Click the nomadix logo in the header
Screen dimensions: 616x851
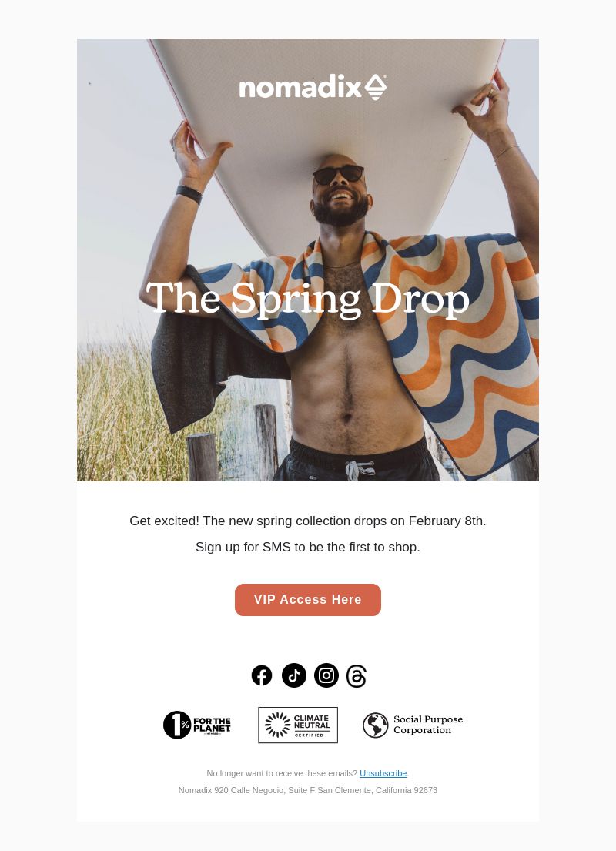click(313, 87)
